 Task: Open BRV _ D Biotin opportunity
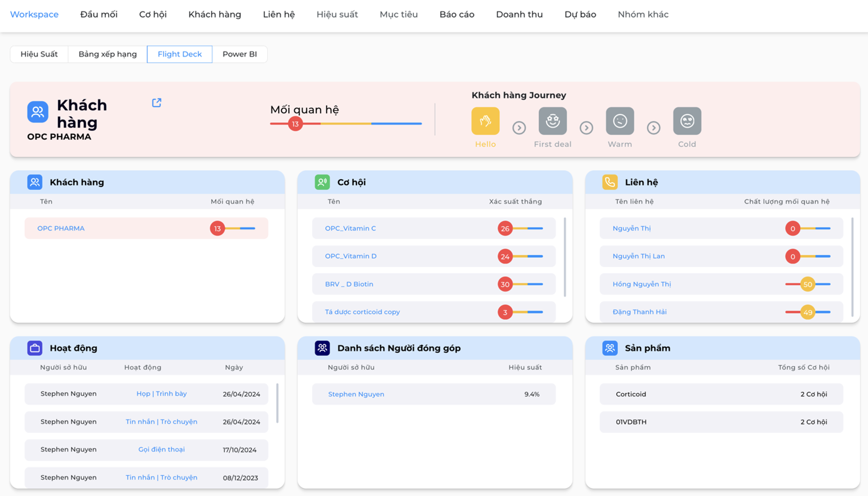click(x=349, y=284)
